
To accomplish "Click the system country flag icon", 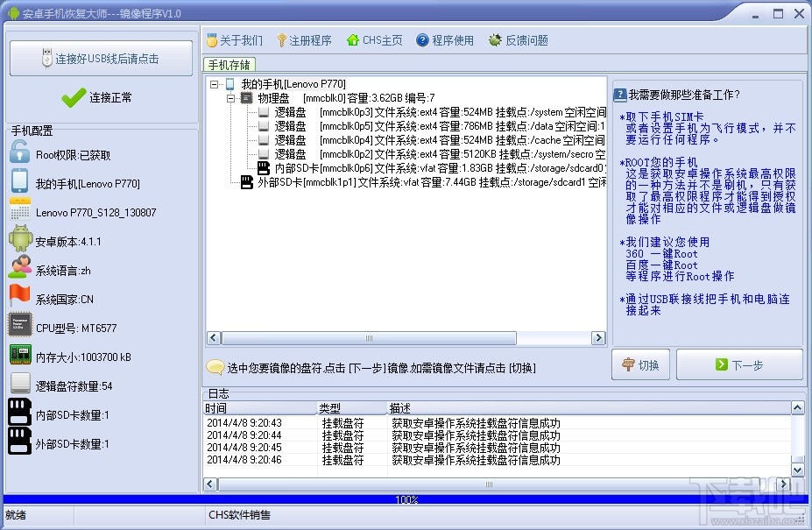I will coord(19,296).
